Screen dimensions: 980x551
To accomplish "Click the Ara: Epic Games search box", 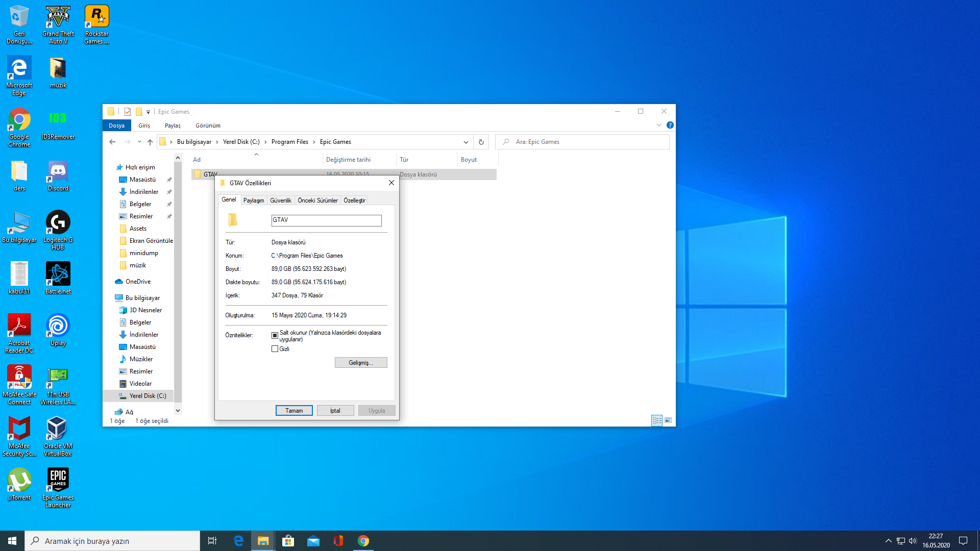I will 582,142.
